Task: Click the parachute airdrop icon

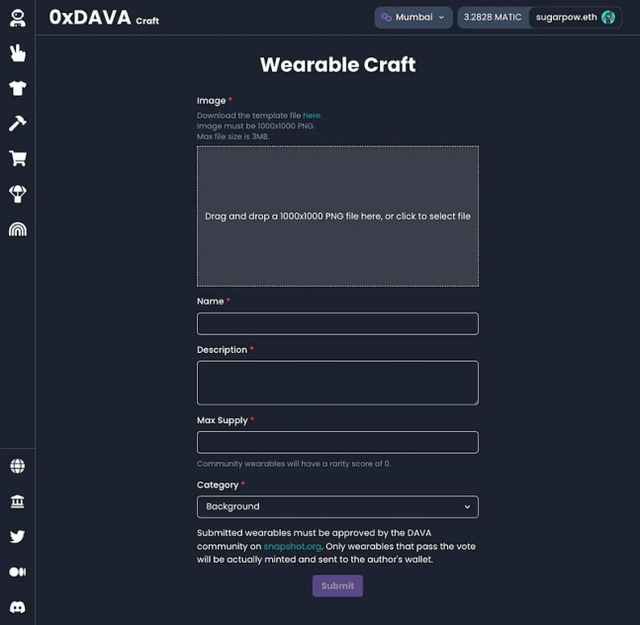Action: (17, 193)
